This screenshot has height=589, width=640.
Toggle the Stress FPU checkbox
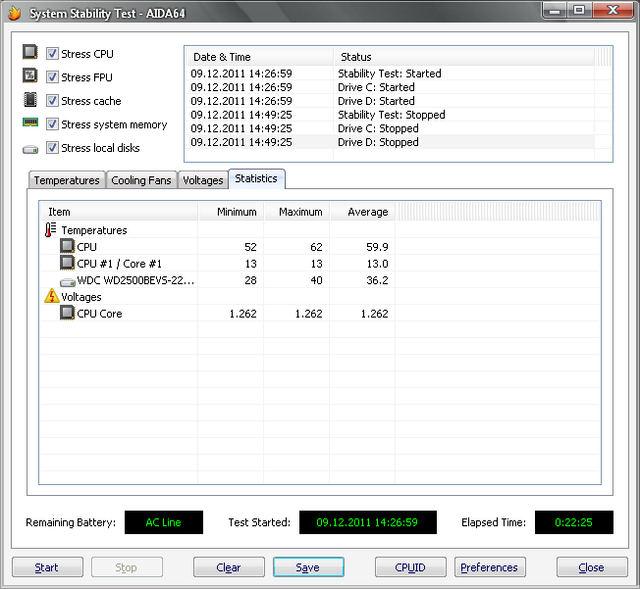point(52,77)
